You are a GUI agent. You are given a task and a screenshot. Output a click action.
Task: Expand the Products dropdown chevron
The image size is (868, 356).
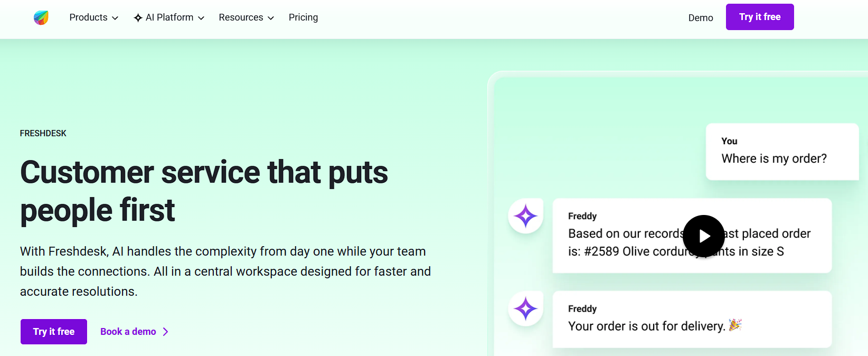click(115, 18)
